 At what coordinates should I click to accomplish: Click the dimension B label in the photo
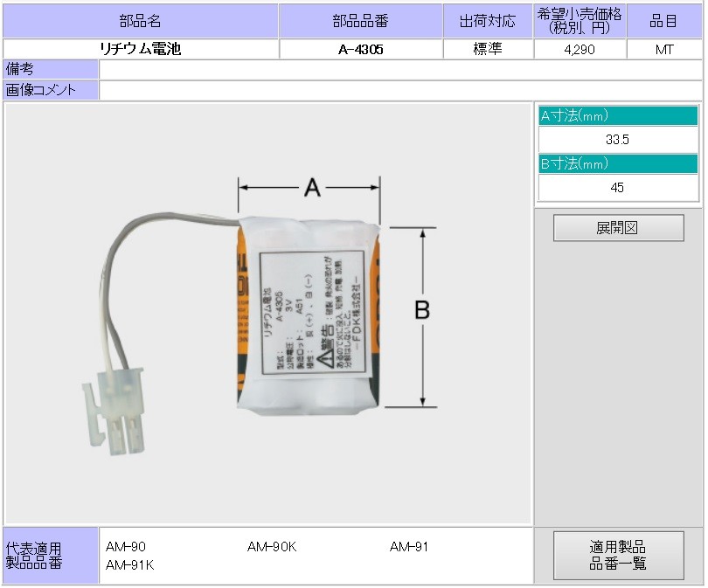click(x=422, y=310)
